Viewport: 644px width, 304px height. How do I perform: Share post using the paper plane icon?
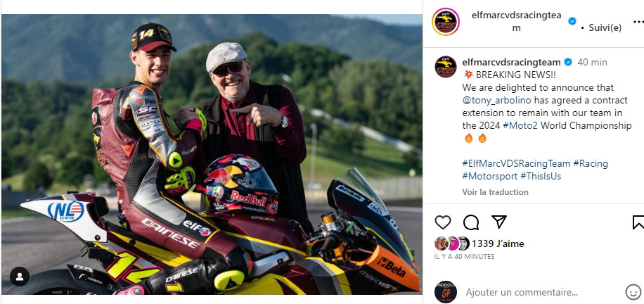coord(498,222)
